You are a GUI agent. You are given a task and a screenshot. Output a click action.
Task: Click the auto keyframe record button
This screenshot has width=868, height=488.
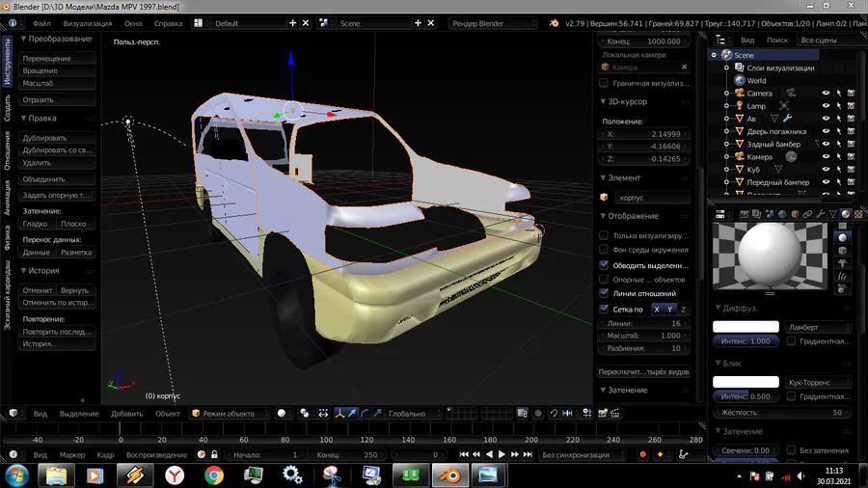pyautogui.click(x=642, y=455)
